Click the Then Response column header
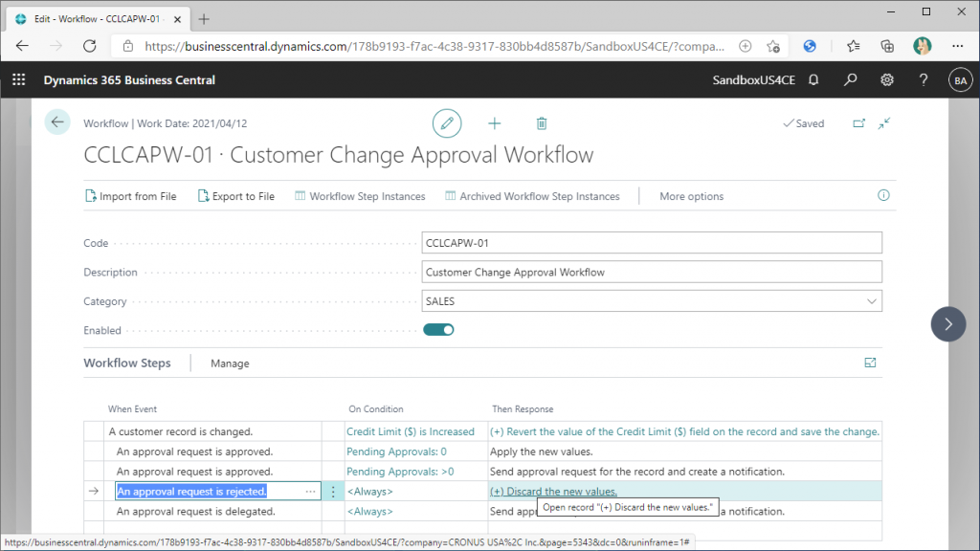 (523, 409)
